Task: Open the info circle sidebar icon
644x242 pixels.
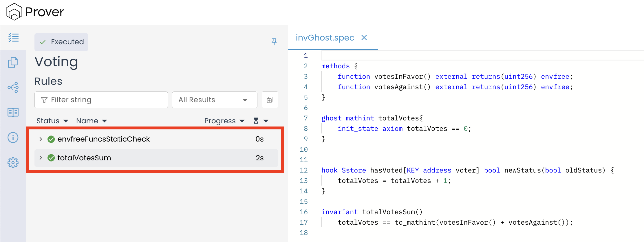Action: coord(13,137)
